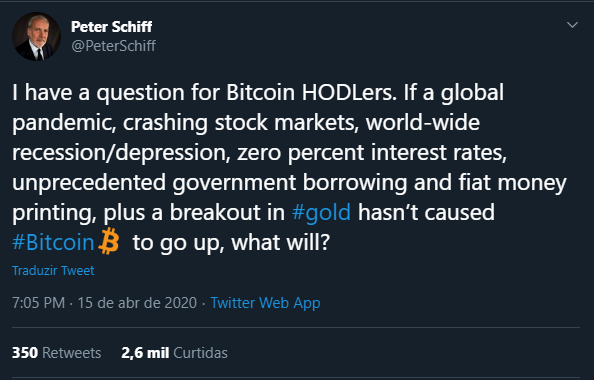This screenshot has width=594, height=380.
Task: Click the phrase crashing stock markets
Action: click(241, 123)
